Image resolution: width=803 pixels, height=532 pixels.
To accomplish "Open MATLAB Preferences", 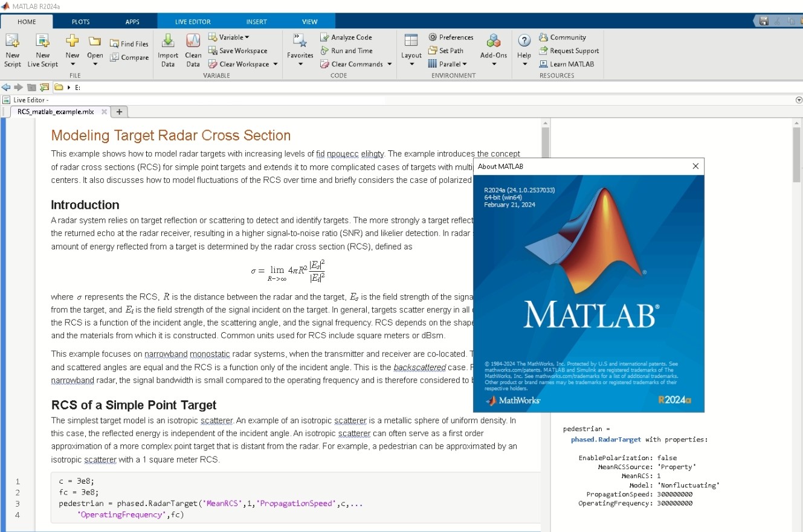I will [x=451, y=37].
